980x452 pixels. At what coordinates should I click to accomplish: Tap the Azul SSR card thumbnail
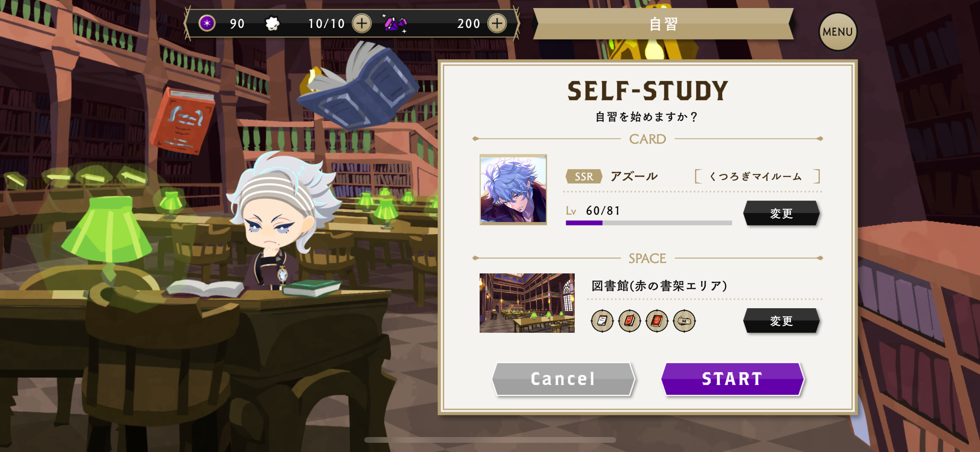(513, 189)
